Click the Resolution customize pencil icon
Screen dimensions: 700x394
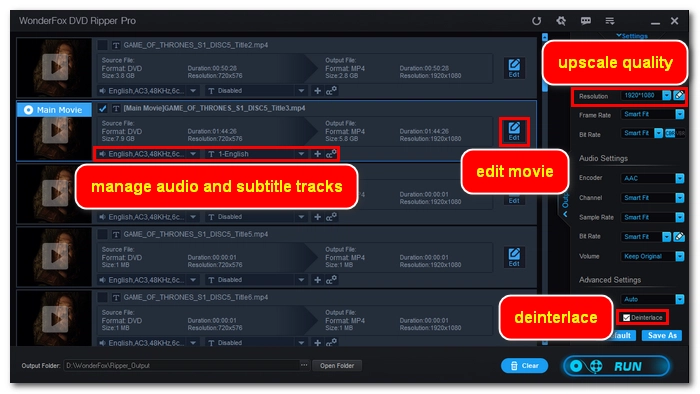point(679,95)
